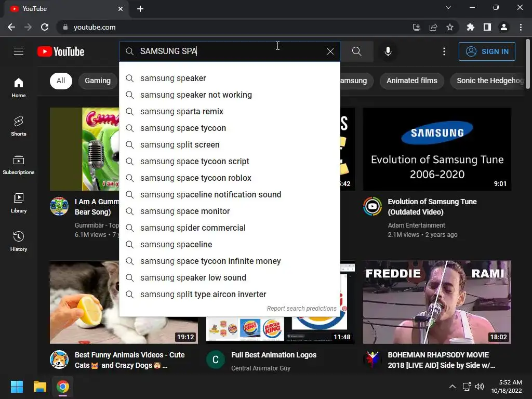Open Central Animator Guy channel avatar
The height and width of the screenshot is (399, 532).
[x=216, y=360]
